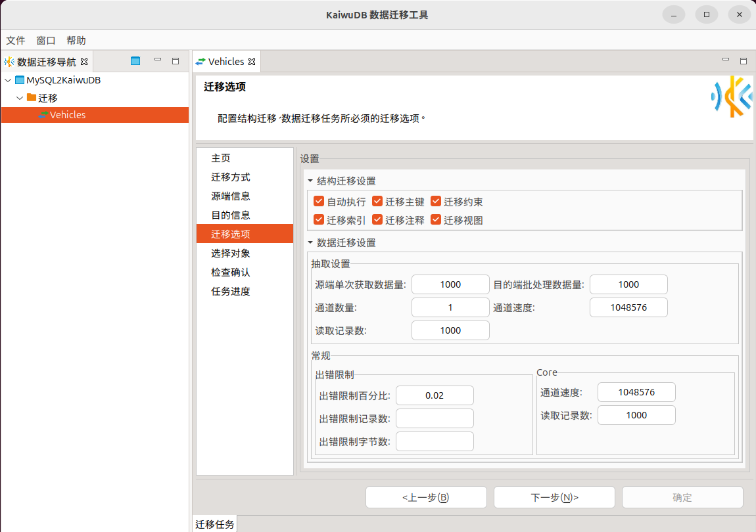Close the KaiwuDB window
Image resolution: width=756 pixels, height=532 pixels.
pos(739,14)
